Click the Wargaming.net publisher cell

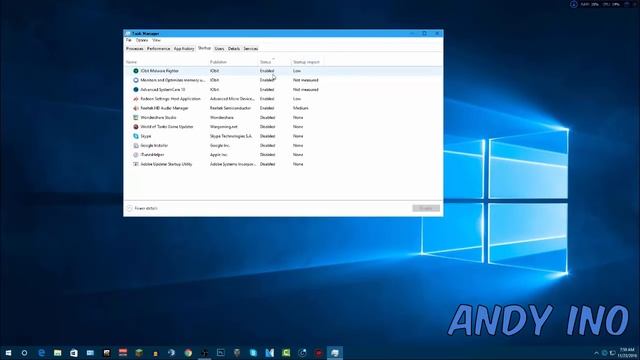pyautogui.click(x=224, y=127)
